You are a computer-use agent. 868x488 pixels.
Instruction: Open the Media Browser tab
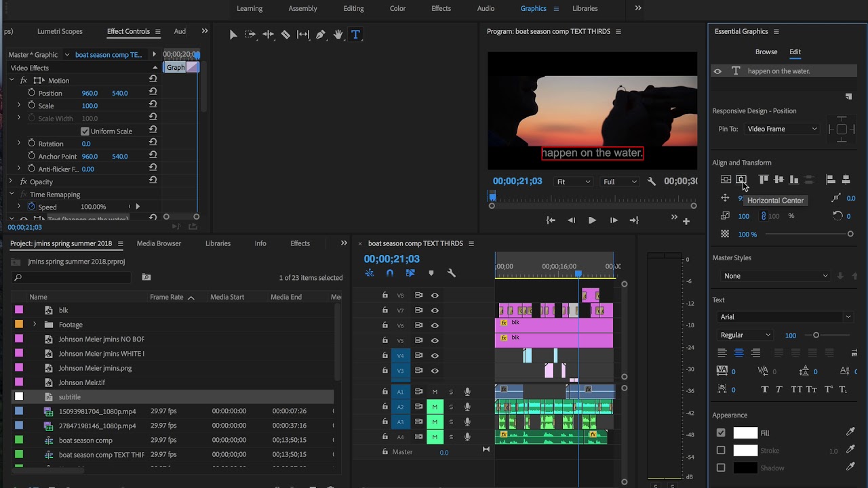pos(159,243)
